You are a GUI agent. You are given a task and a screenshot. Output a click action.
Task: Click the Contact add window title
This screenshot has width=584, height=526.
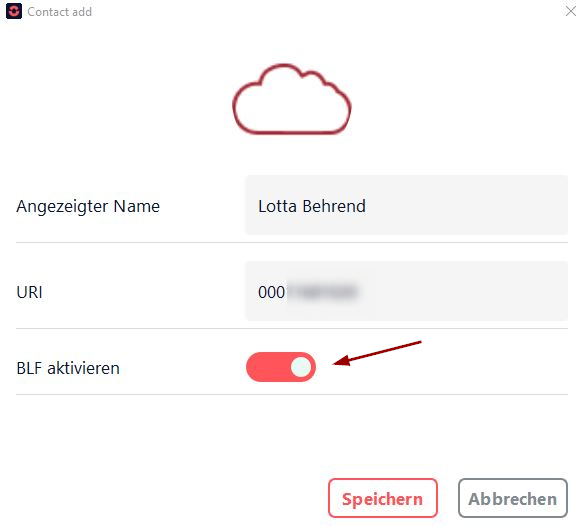60,12
